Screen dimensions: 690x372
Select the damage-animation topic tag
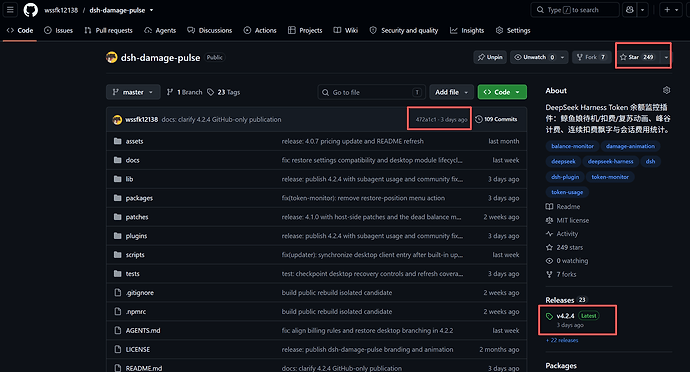tap(630, 146)
